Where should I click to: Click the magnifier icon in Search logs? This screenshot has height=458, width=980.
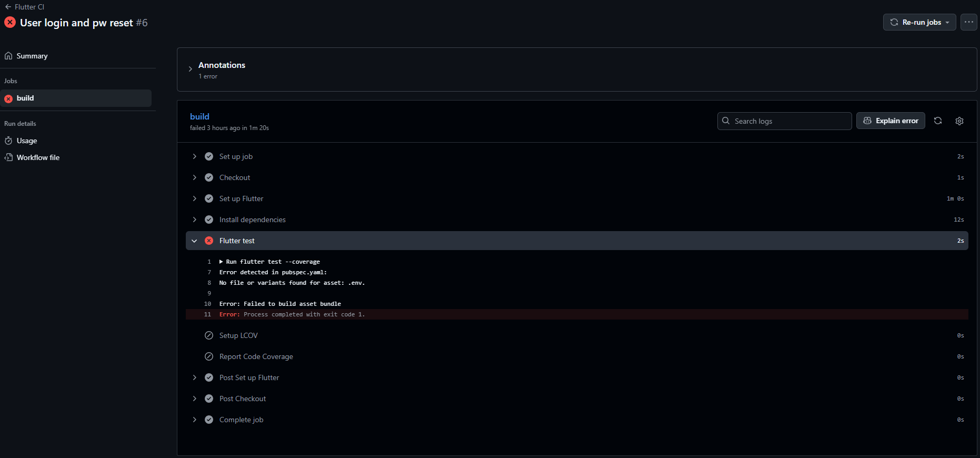point(726,121)
